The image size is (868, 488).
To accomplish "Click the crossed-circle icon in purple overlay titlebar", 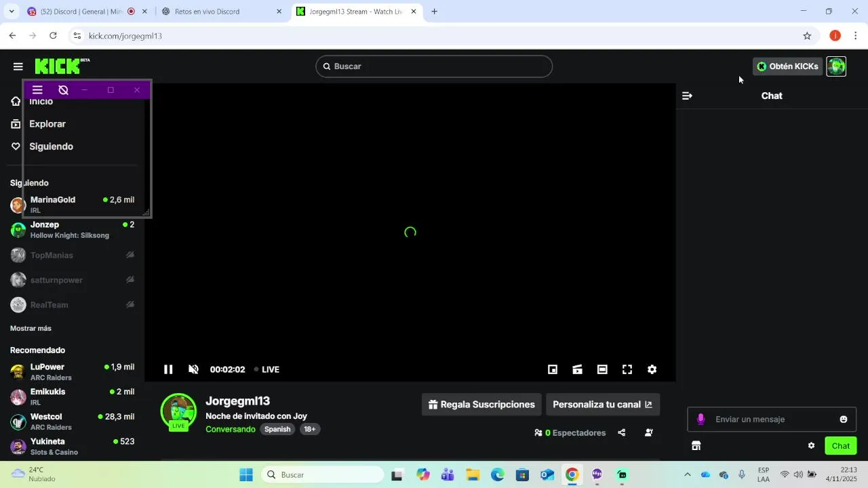I will pos(63,90).
